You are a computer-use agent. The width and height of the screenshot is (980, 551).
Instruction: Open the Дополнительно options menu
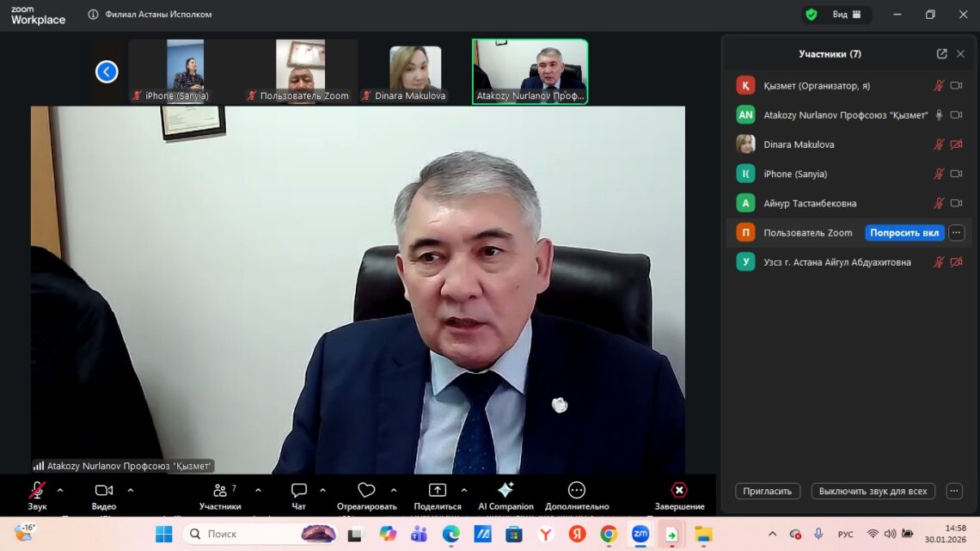point(575,490)
